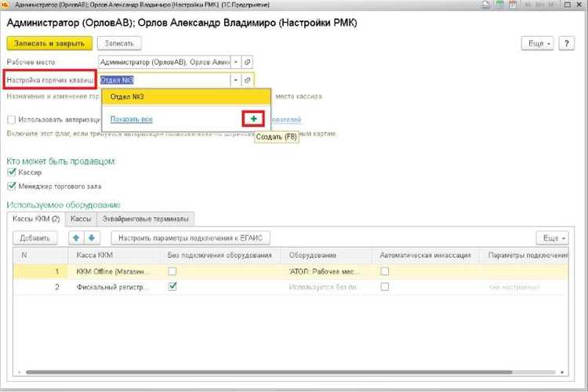Switch to the Кассы tab
Screen dimensions: 588x392
pyautogui.click(x=81, y=219)
